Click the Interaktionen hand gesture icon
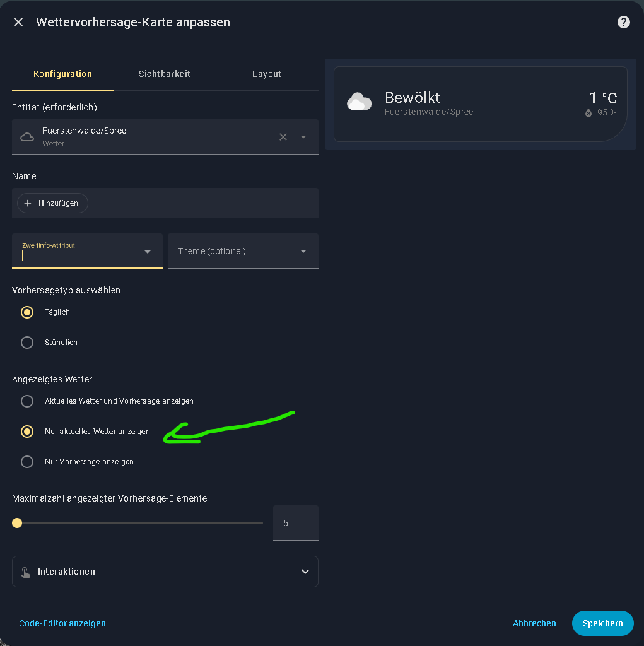The height and width of the screenshot is (646, 644). (25, 572)
